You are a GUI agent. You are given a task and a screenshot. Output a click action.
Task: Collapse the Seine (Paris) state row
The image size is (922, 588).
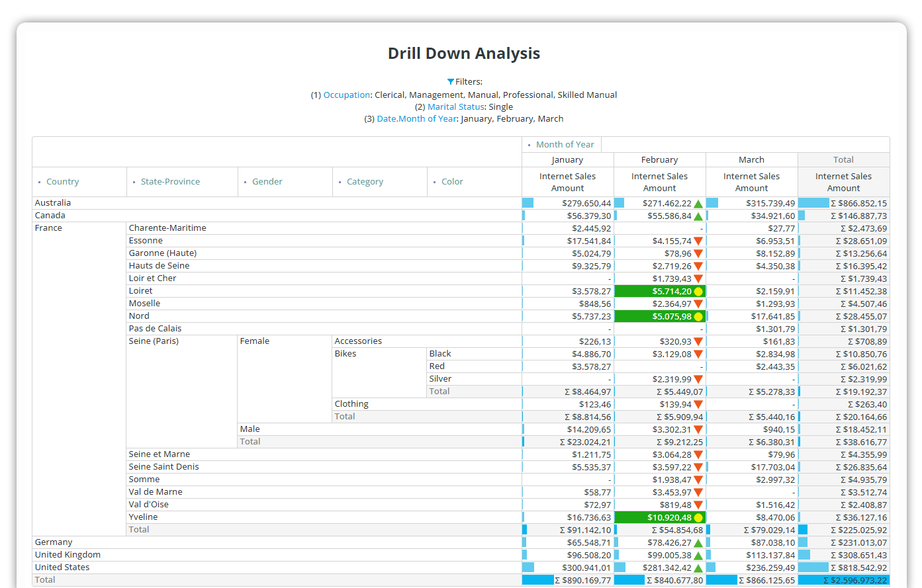154,341
